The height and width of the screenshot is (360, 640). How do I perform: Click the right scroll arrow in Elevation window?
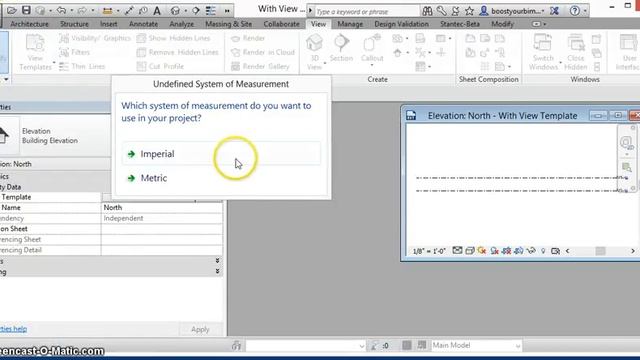[x=633, y=251]
